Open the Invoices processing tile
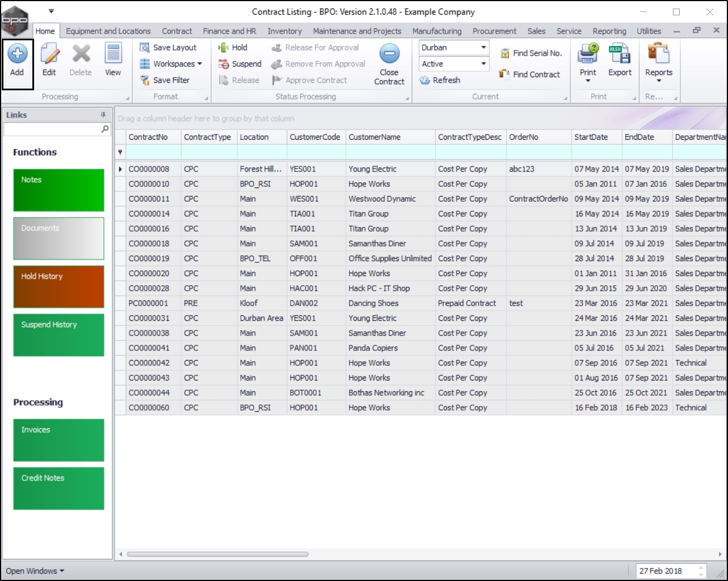Viewport: 728px width, 581px height. pos(58,440)
